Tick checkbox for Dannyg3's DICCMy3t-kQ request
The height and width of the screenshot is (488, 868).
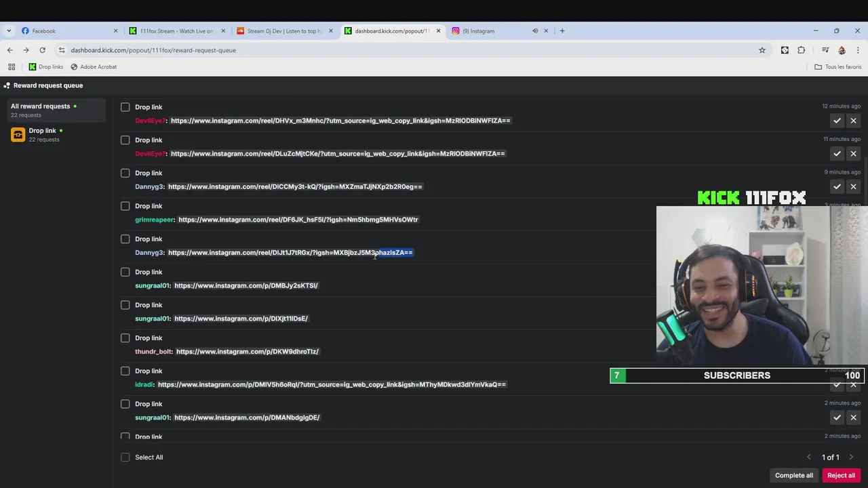click(x=125, y=173)
